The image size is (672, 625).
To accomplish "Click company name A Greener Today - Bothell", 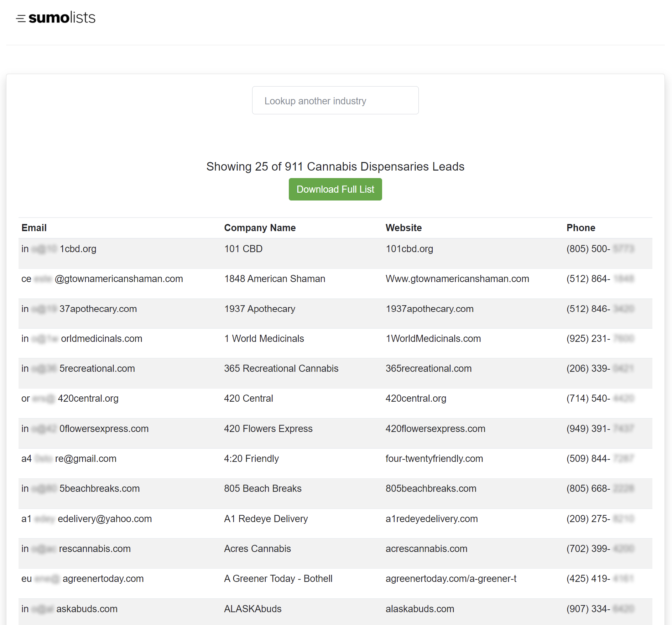I will pyautogui.click(x=278, y=579).
